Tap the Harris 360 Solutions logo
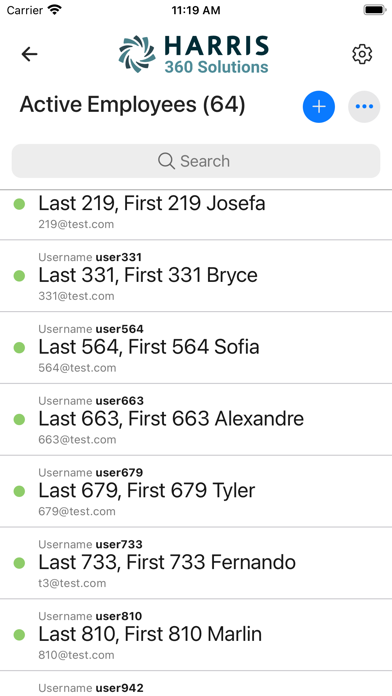The height and width of the screenshot is (696, 392). (194, 55)
